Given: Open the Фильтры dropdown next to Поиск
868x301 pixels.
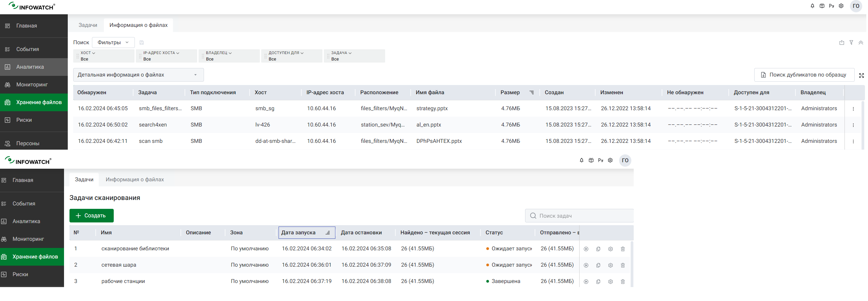Looking at the screenshot, I should pos(113,43).
